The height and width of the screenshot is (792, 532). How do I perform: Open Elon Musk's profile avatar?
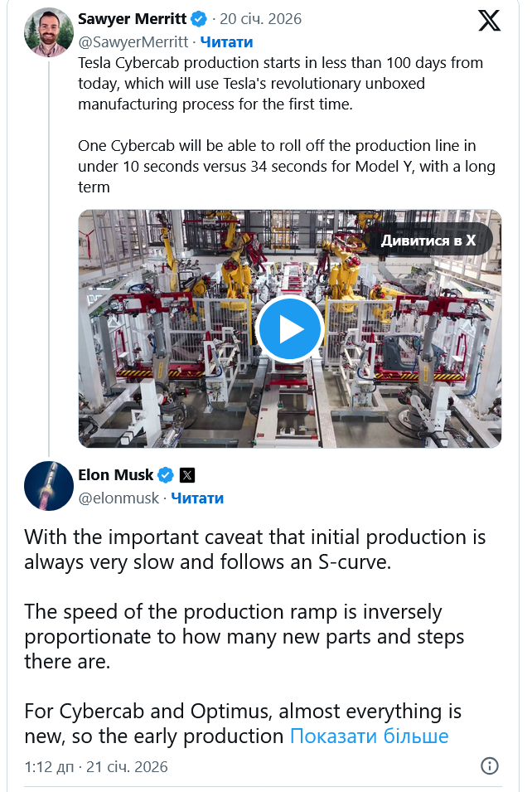click(x=49, y=485)
